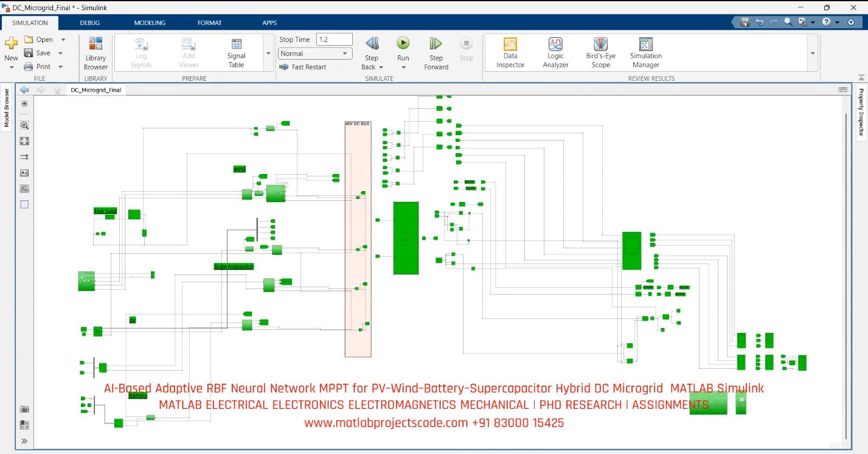Open the Help question mark button
Screen dimensions: 868x454
pyautogui.click(x=827, y=22)
